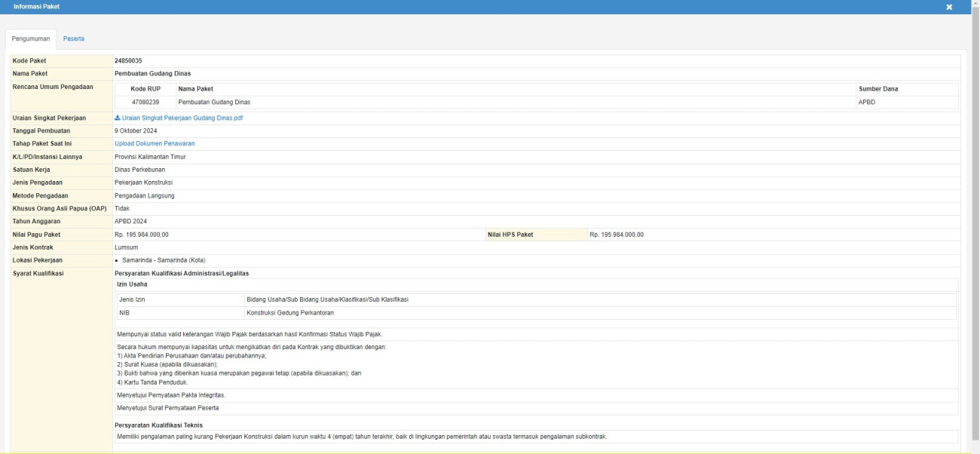The width and height of the screenshot is (980, 454).
Task: Close the Informasi Paket dialog
Action: click(x=949, y=7)
